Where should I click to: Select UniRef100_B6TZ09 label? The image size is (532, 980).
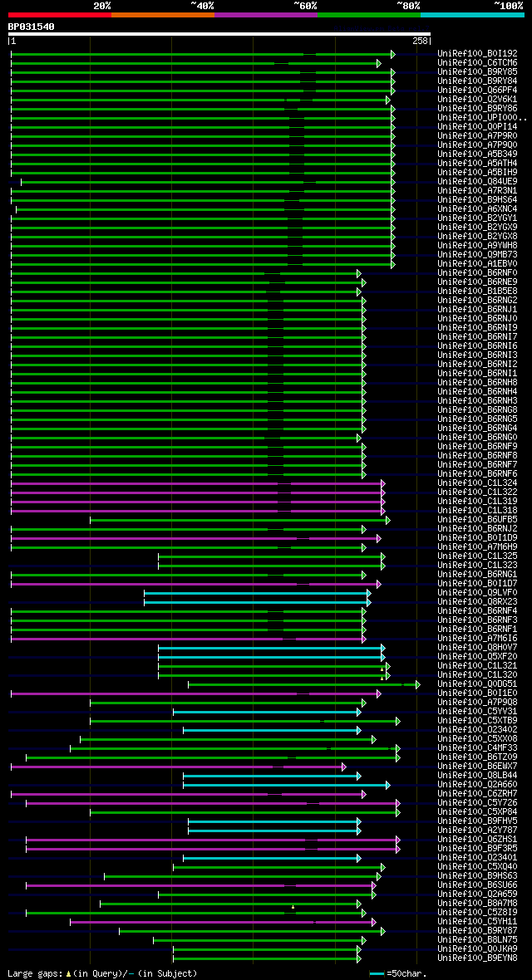[x=477, y=757]
